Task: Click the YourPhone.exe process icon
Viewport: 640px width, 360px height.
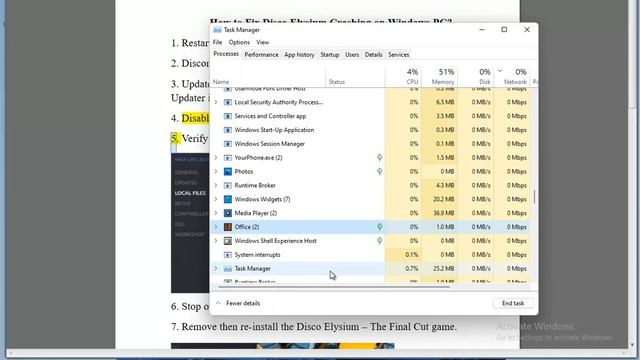Action: click(228, 158)
